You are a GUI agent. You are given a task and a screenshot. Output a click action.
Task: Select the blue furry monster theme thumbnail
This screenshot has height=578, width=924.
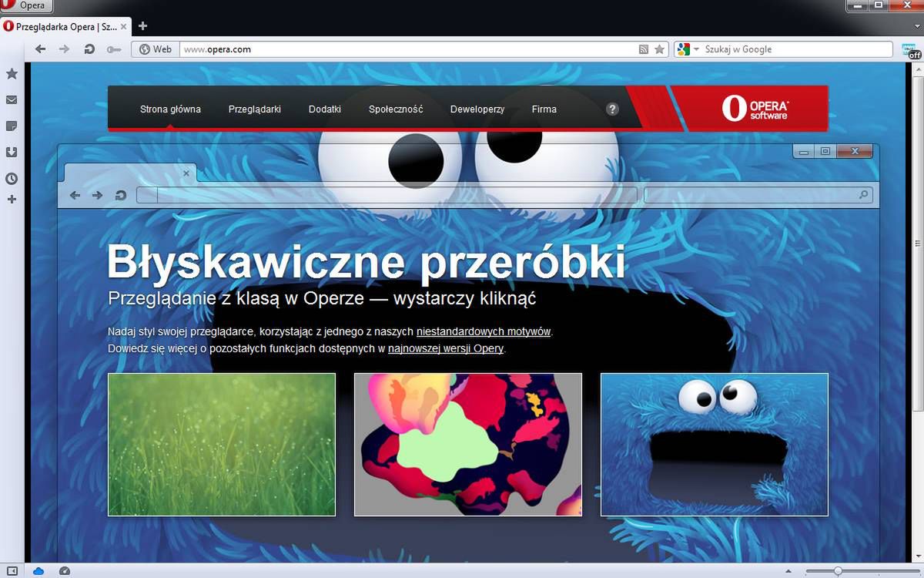point(715,445)
